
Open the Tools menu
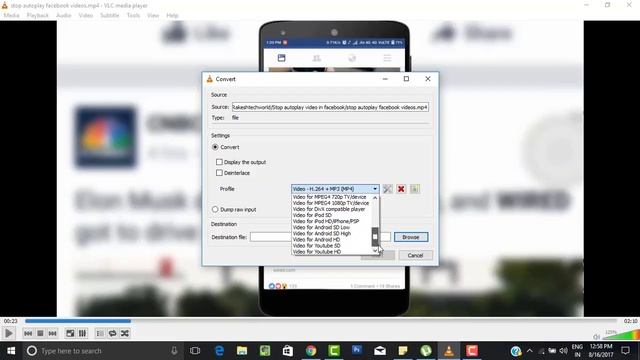133,15
